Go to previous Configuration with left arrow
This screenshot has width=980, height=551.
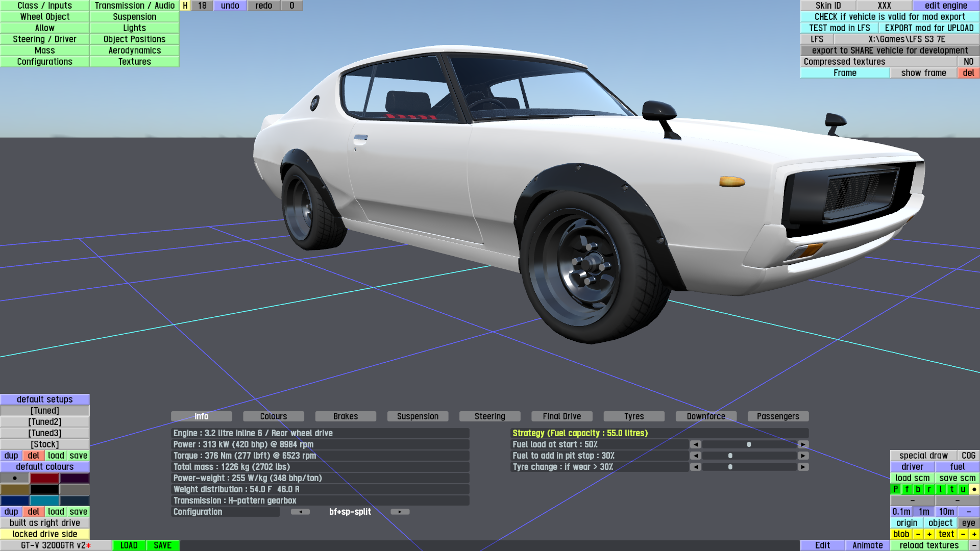click(300, 512)
